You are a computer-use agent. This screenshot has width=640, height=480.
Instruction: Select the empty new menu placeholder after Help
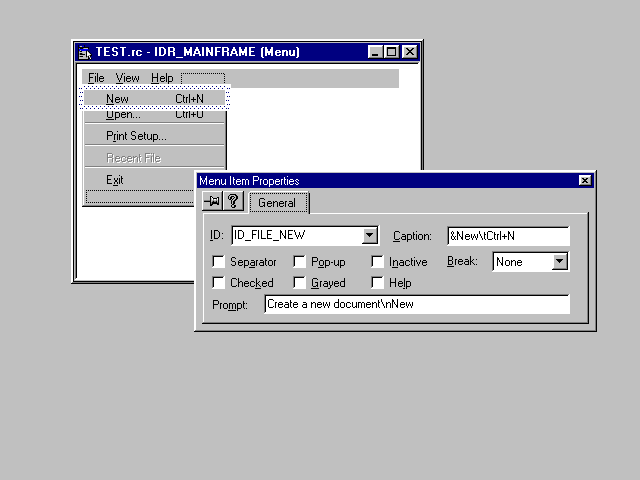point(203,78)
